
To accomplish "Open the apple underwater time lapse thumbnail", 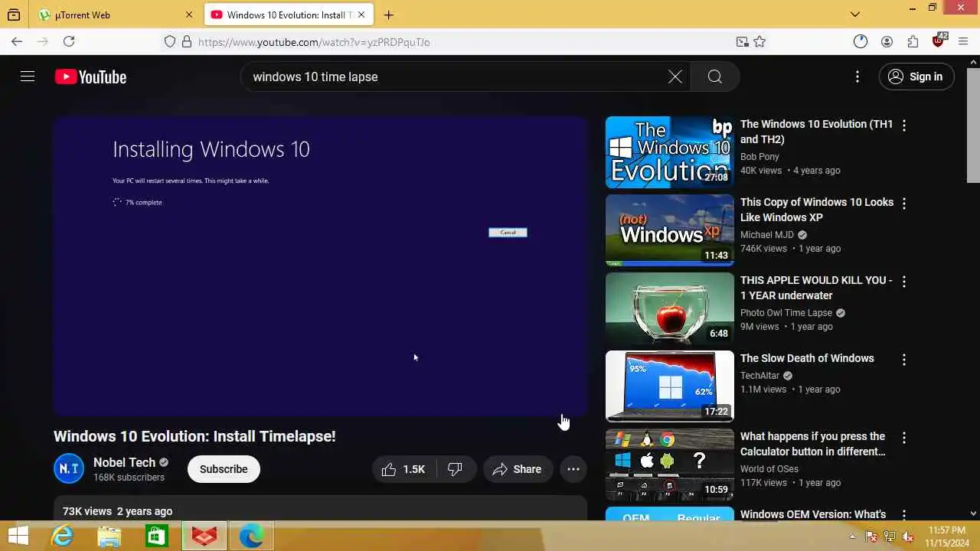I will (670, 308).
